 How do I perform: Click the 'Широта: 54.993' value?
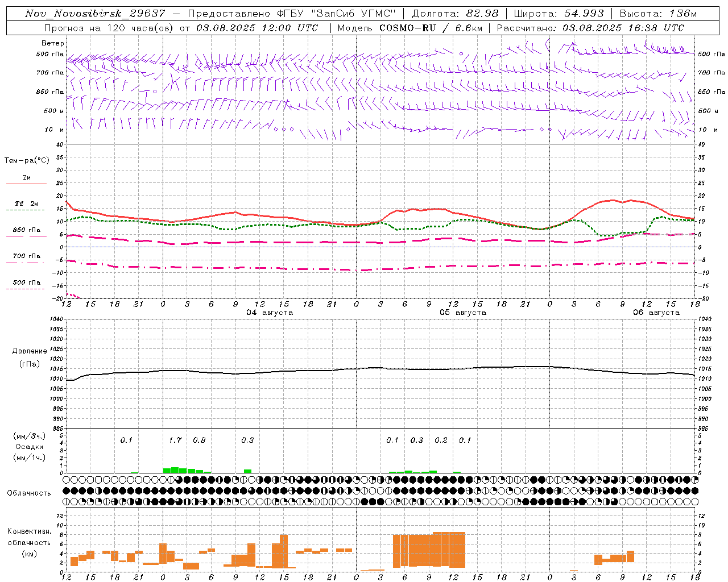click(x=559, y=14)
